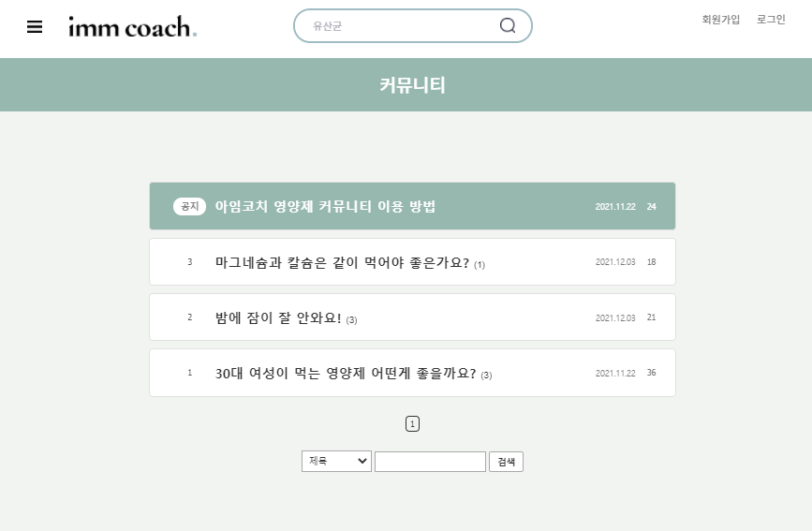The image size is (812, 531).
Task: Click date 2021.11.22 on 30대 여성 post
Action: (615, 373)
